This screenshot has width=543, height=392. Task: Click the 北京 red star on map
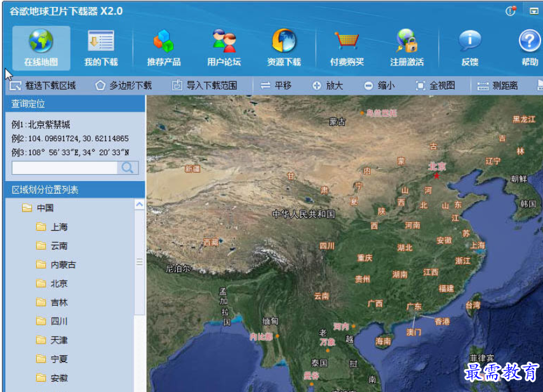click(437, 176)
